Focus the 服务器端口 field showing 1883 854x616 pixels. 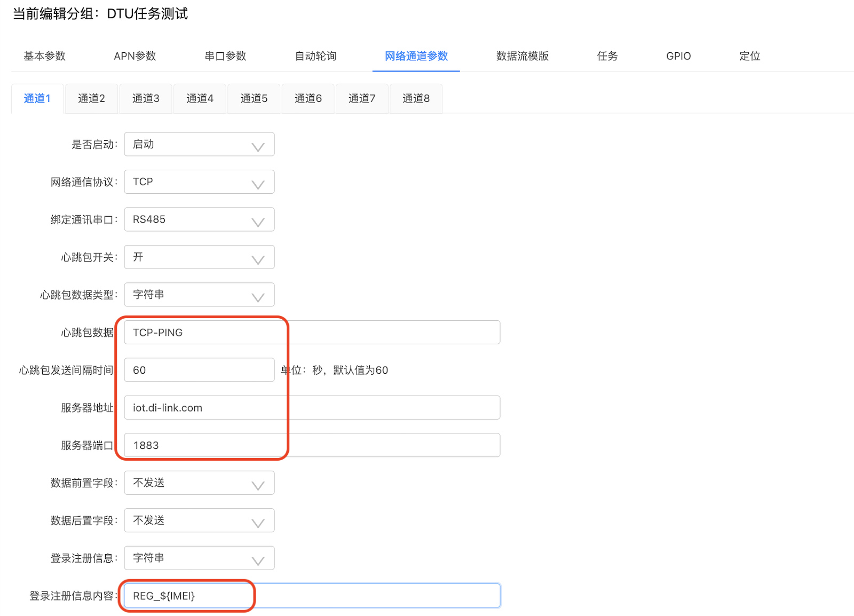pos(312,445)
